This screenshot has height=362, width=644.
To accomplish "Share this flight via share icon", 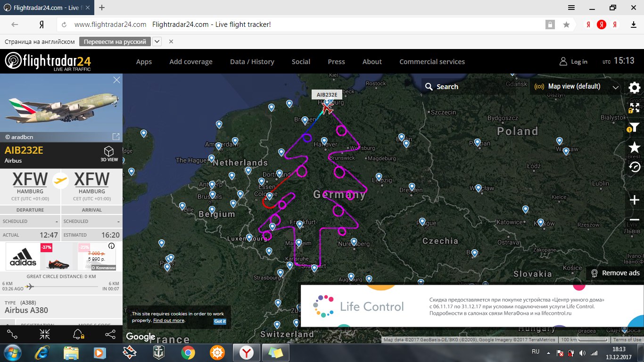I will 110,335.
